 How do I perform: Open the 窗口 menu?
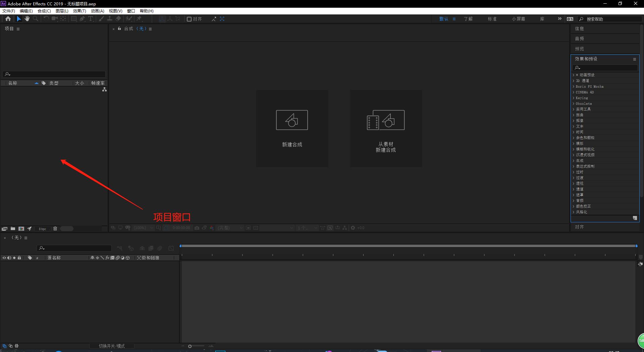pyautogui.click(x=131, y=11)
